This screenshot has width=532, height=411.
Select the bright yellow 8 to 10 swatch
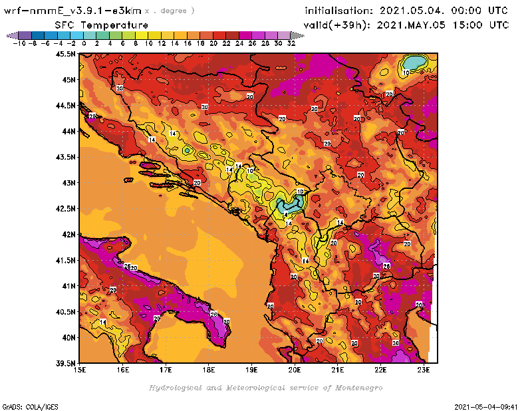pos(142,35)
